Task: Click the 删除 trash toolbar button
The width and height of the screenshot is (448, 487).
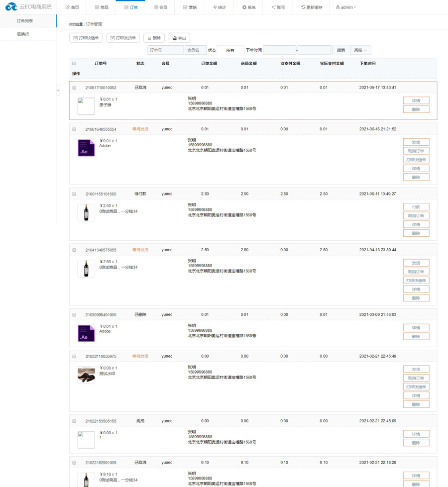Action: (x=154, y=38)
